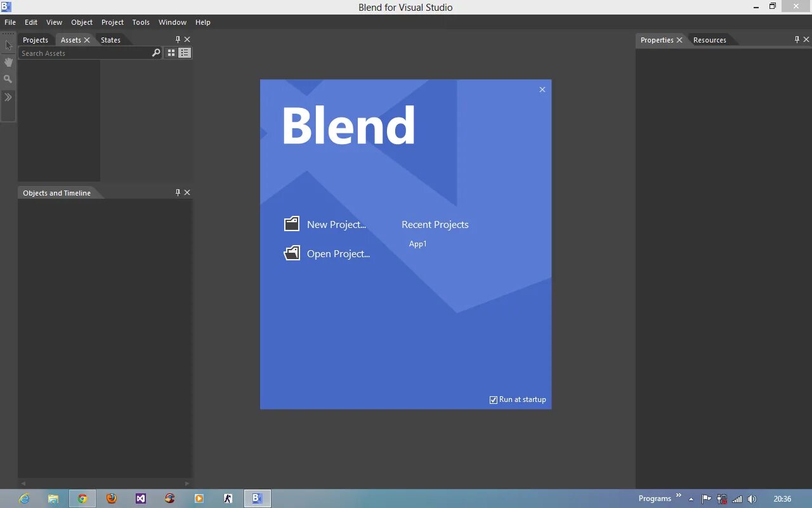Select the Assets tab
The width and height of the screenshot is (812, 508).
click(x=70, y=40)
